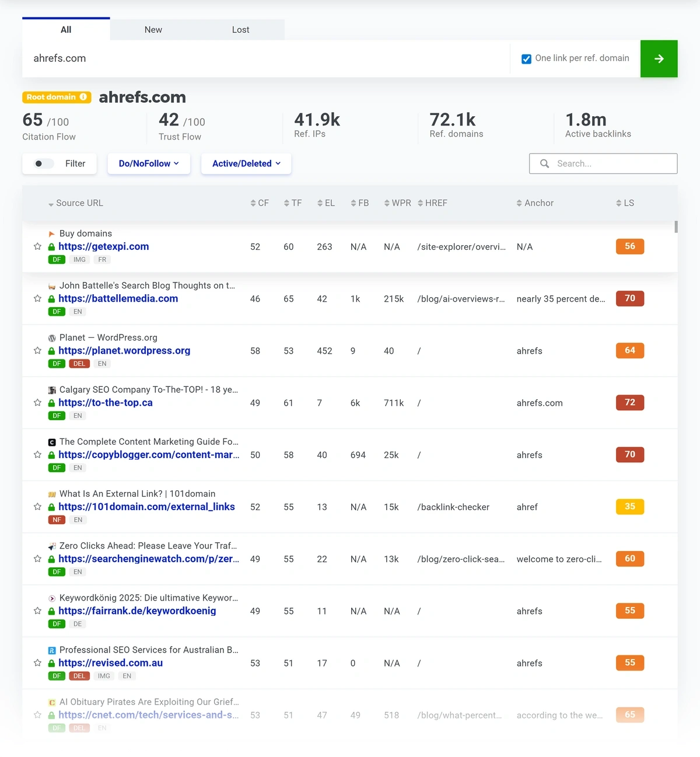Image resolution: width=700 pixels, height=757 pixels.
Task: Star the copyblogger.com backlink row
Action: tap(37, 454)
